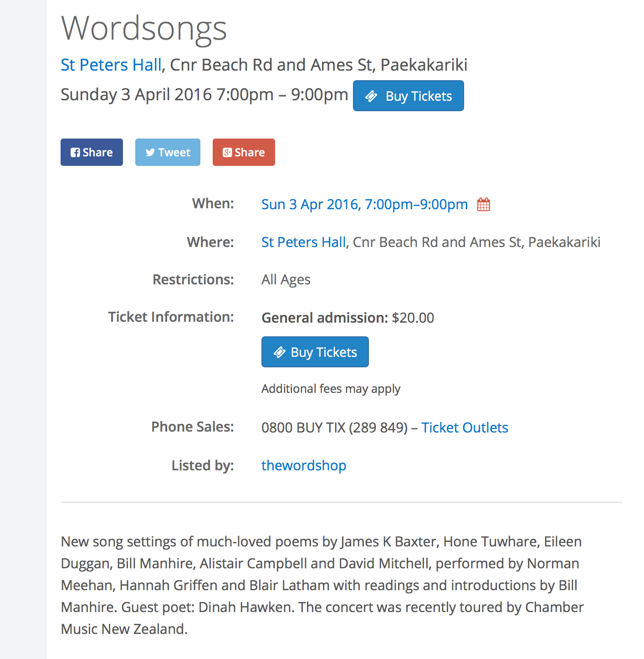Click the 0800 BUY TIX phone number

click(x=334, y=427)
